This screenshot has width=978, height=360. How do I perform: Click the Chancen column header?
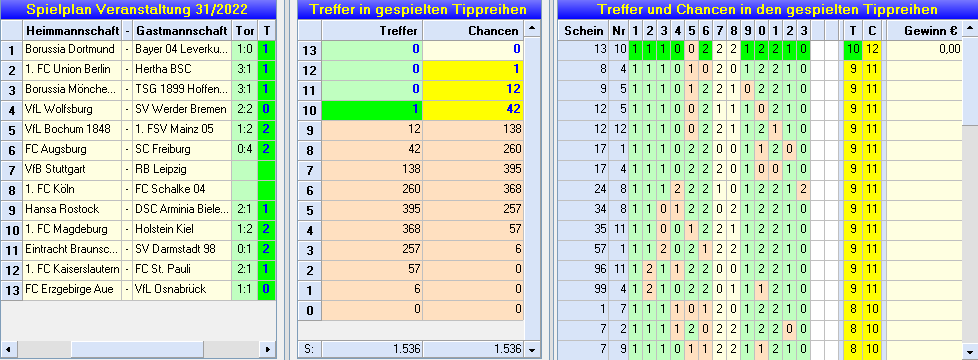(473, 31)
